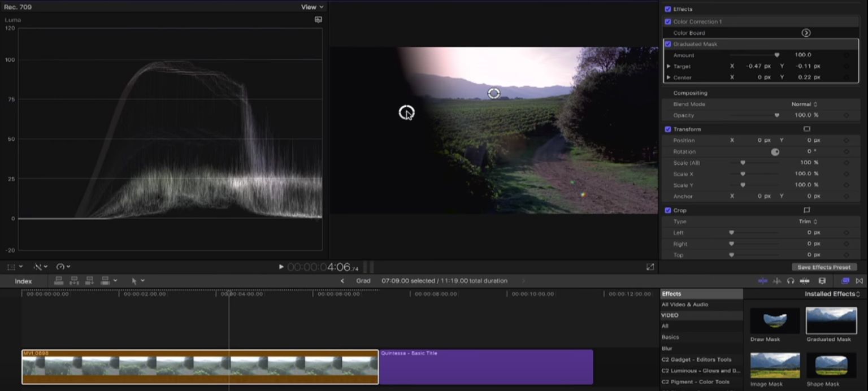868x391 pixels.
Task: Open the Luma scope settings icon
Action: [x=318, y=19]
